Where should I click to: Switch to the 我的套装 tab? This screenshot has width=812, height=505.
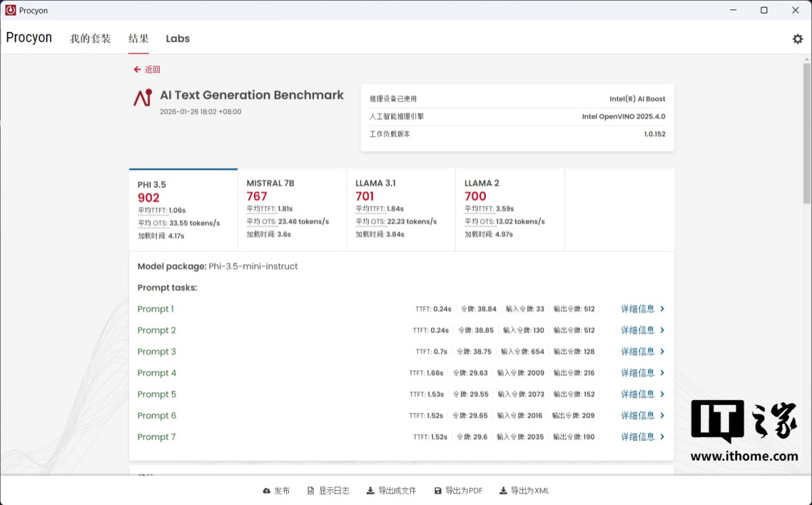(90, 39)
